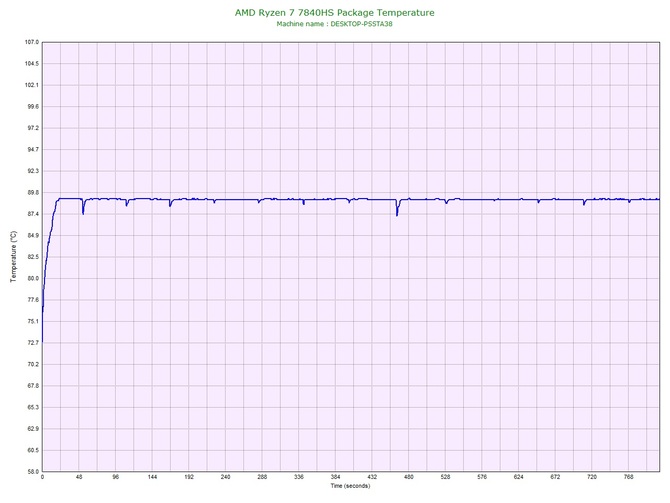Viewport: 670px width, 503px height.
Task: Click the 82.5 y-axis value
Action: [x=33, y=257]
